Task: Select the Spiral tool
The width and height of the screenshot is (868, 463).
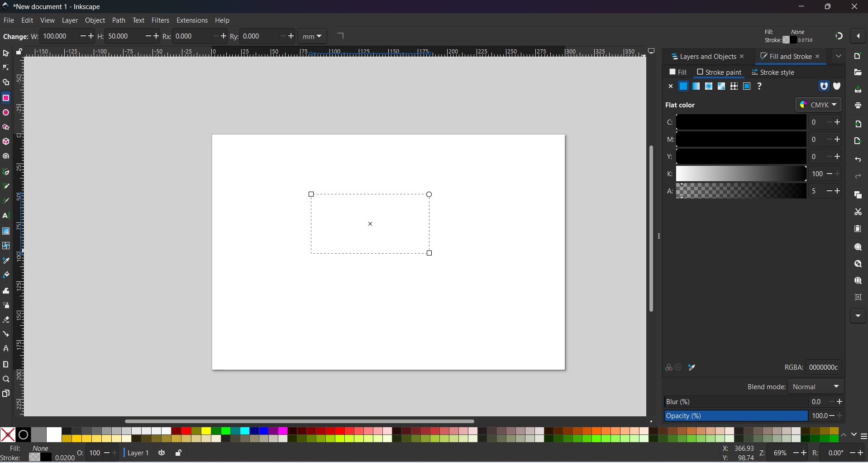Action: 6,157
